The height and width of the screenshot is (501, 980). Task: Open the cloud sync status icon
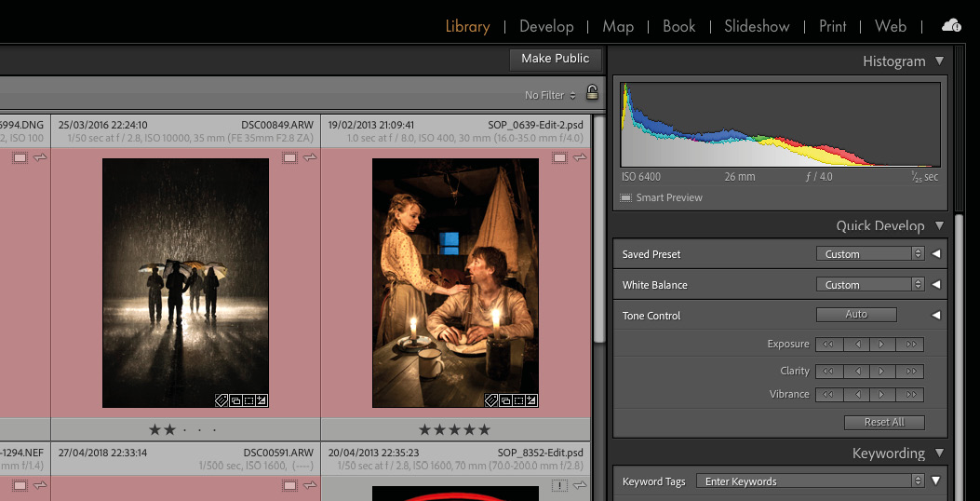(x=951, y=26)
